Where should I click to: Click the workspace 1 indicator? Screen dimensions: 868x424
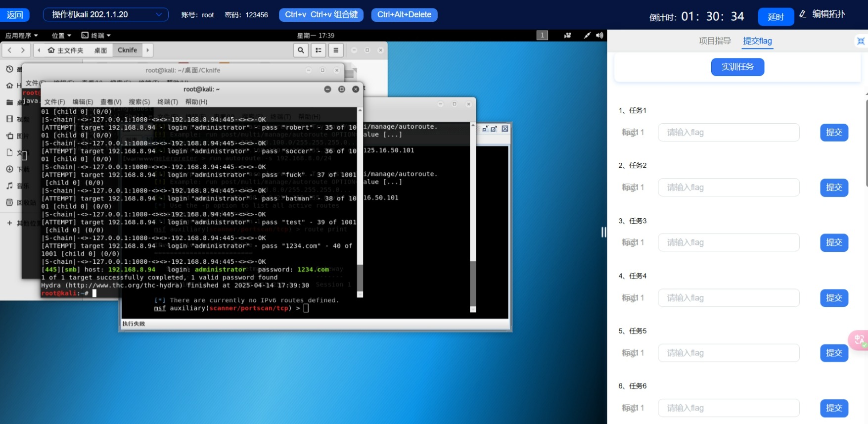542,35
